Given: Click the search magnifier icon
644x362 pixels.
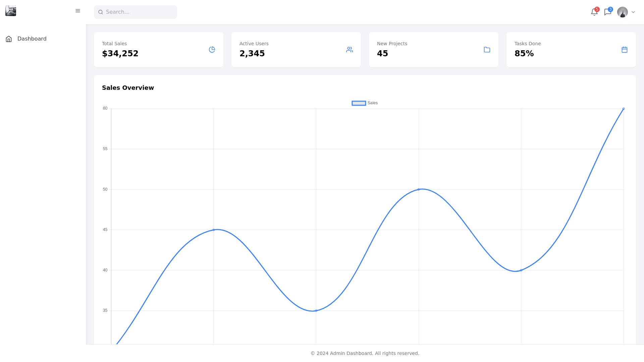Looking at the screenshot, I should coord(101,12).
